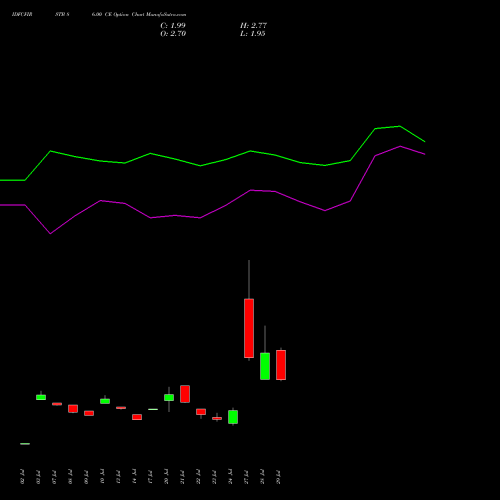
Task: Click the open value reading O: 2.70
Action: [x=173, y=34]
